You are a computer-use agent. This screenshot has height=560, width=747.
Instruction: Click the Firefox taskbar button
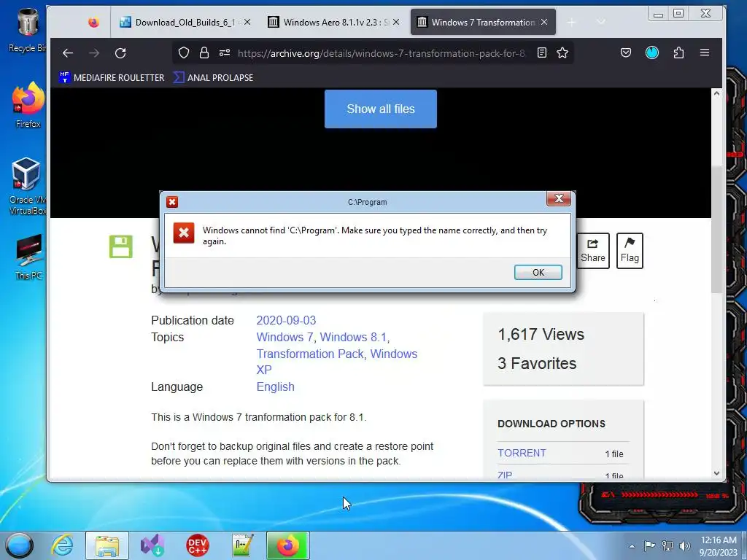pos(287,545)
